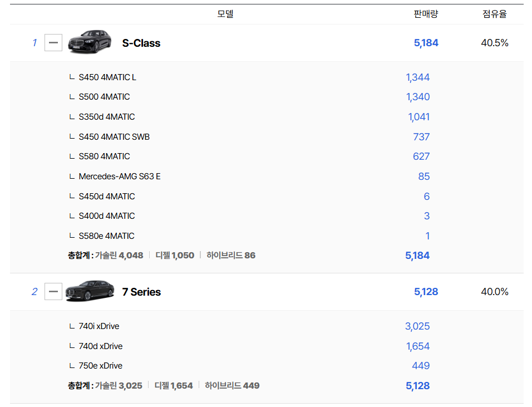This screenshot has height=407, width=532.
Task: Click the 모델 column header
Action: [225, 14]
